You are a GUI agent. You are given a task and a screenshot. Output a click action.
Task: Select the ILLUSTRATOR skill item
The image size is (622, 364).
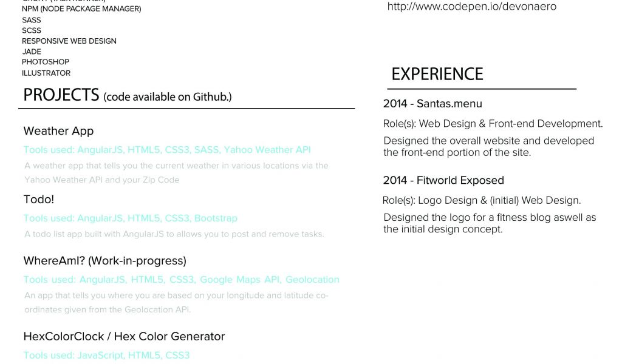pyautogui.click(x=46, y=73)
